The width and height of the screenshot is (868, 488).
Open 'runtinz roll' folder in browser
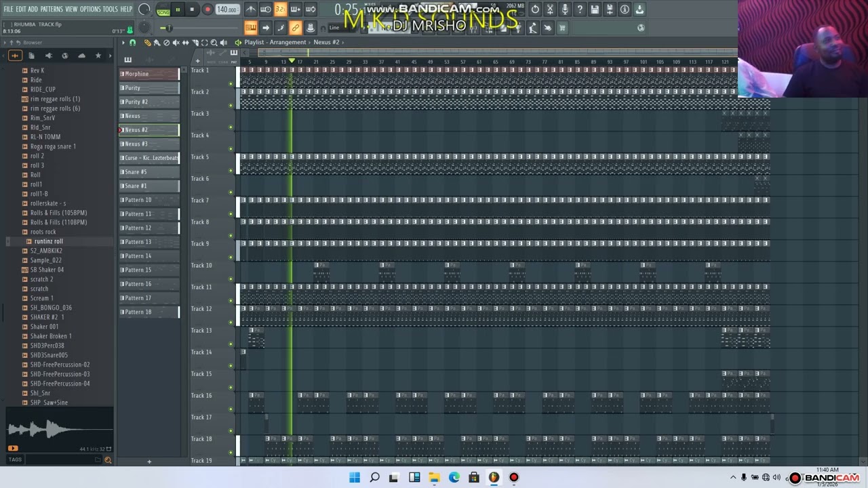point(48,241)
